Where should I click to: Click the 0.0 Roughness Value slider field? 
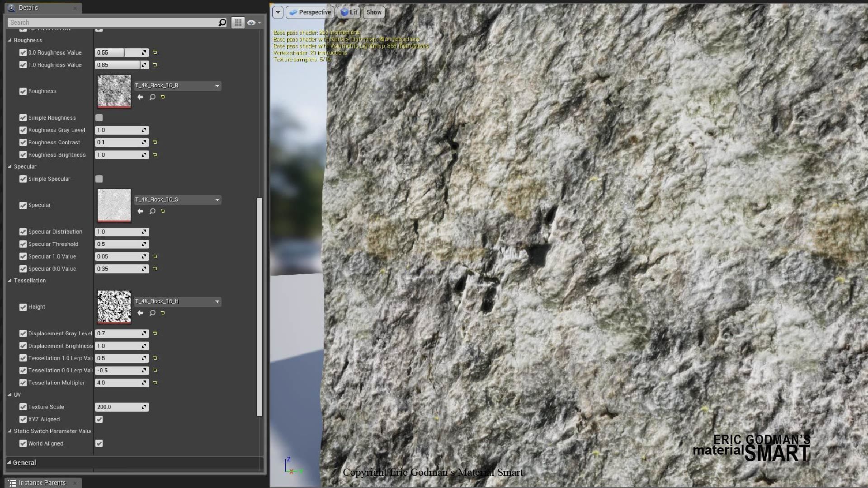(x=122, y=52)
